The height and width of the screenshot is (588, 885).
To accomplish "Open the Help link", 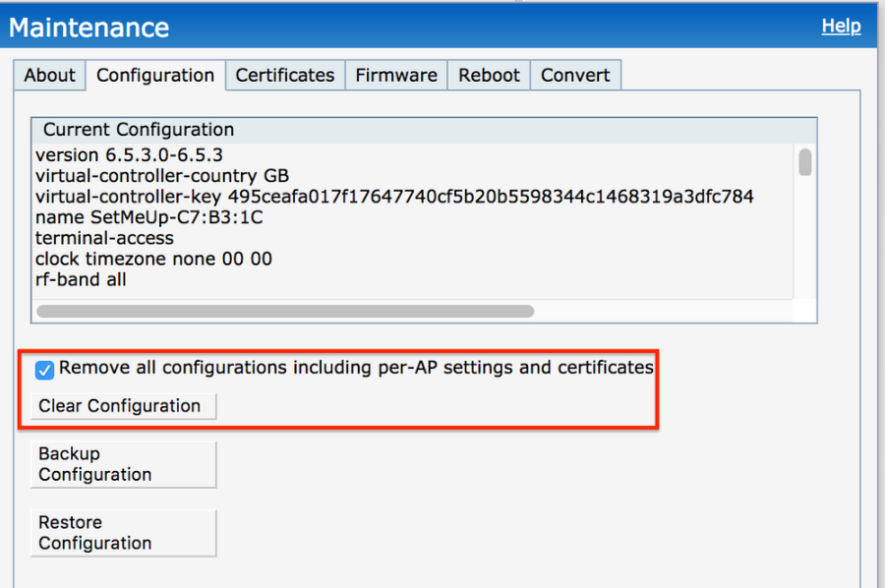I will pyautogui.click(x=841, y=27).
